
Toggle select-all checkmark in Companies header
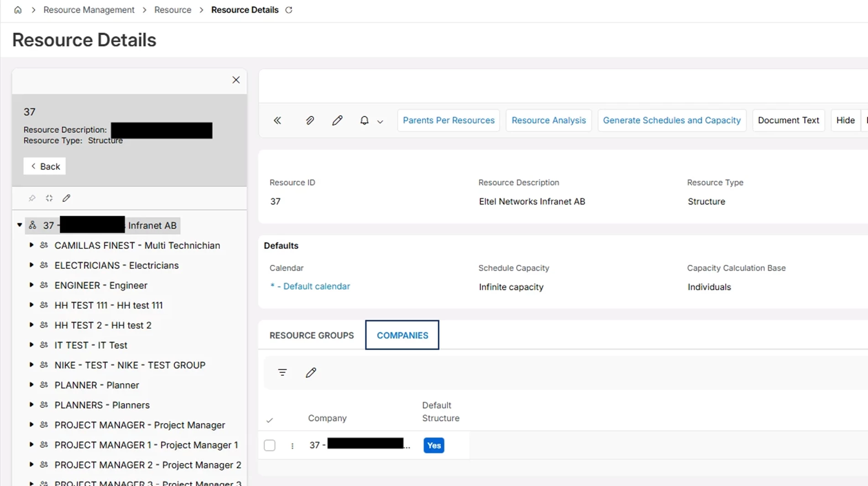[270, 420]
